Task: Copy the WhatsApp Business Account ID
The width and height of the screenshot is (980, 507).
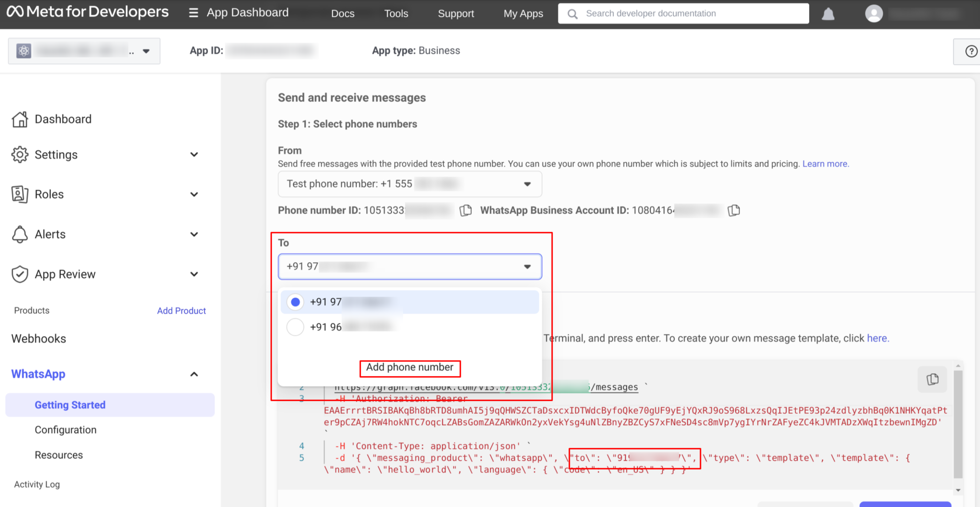Action: click(x=734, y=210)
